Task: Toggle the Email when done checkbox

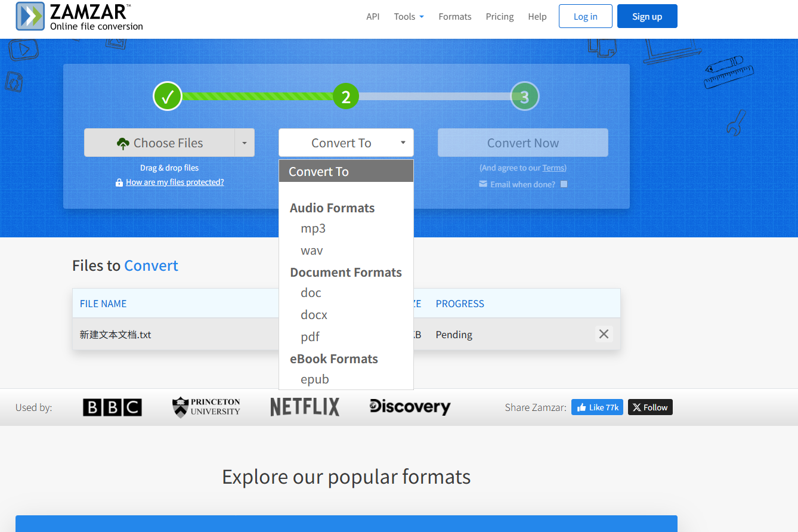Action: (564, 184)
